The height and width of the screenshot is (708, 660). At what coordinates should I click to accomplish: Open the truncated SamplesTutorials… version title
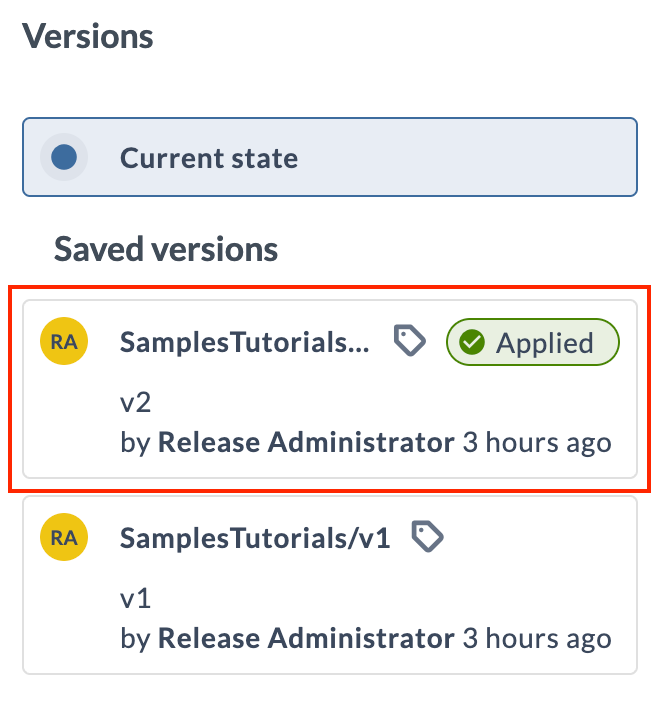click(x=245, y=343)
